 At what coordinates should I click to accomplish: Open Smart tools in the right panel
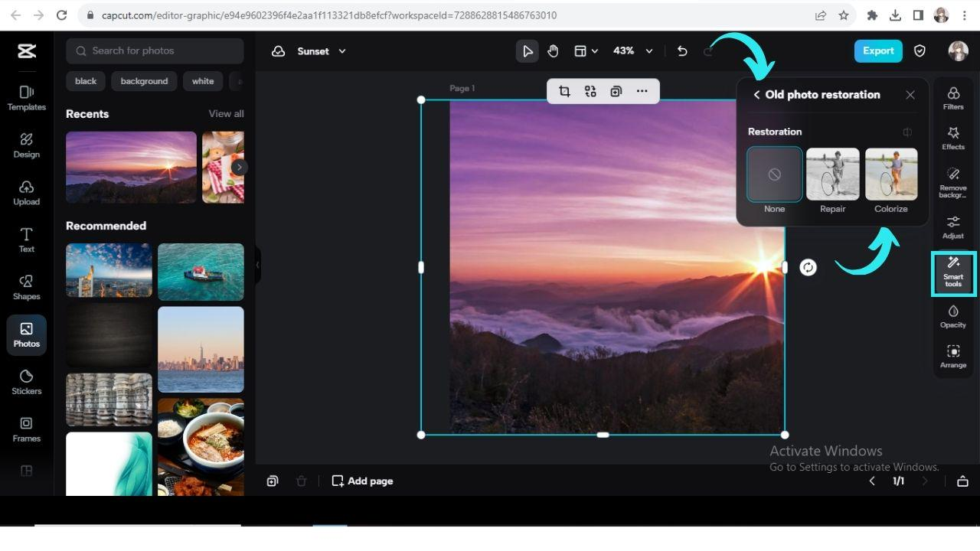tap(953, 273)
